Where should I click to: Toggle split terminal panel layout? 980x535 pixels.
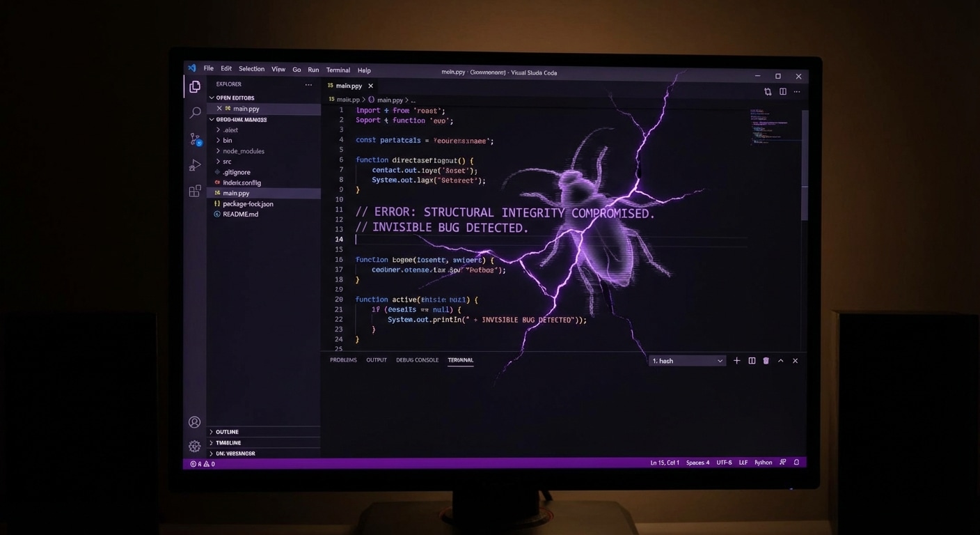tap(752, 361)
